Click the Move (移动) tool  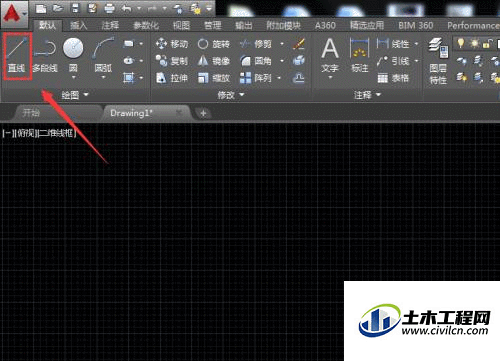[172, 44]
